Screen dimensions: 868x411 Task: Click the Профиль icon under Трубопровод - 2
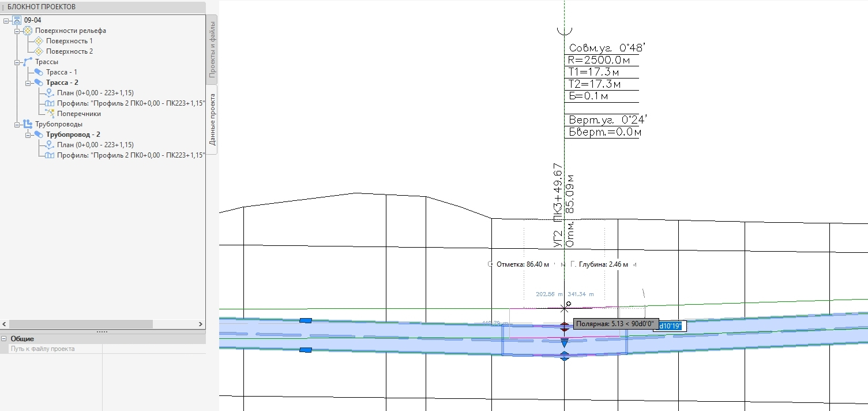click(50, 155)
